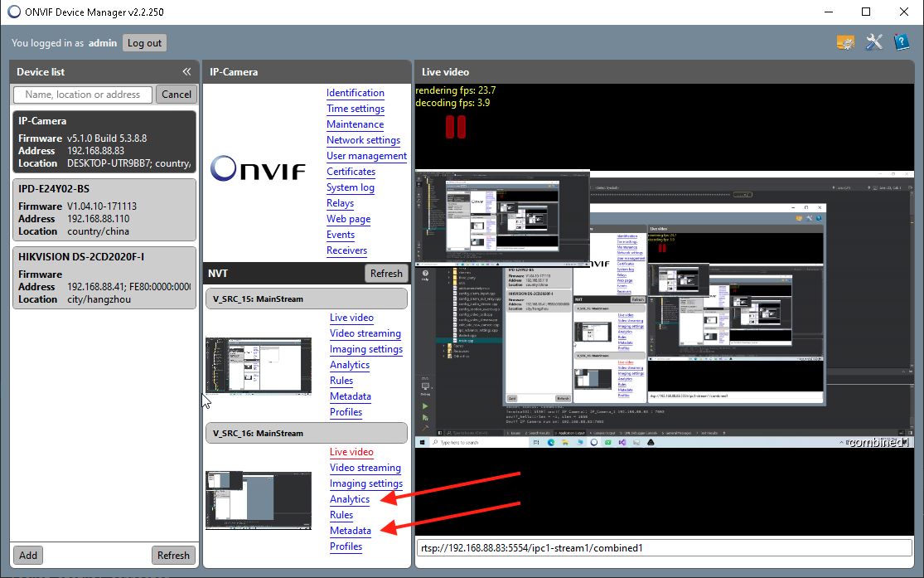924x578 pixels.
Task: Cancel the device search
Action: pyautogui.click(x=176, y=94)
